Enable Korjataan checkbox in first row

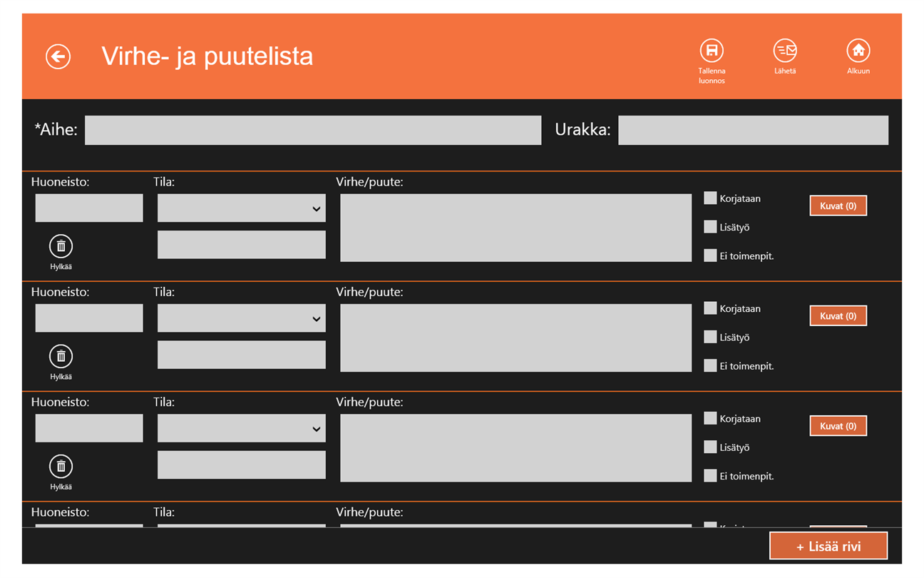pyautogui.click(x=710, y=198)
